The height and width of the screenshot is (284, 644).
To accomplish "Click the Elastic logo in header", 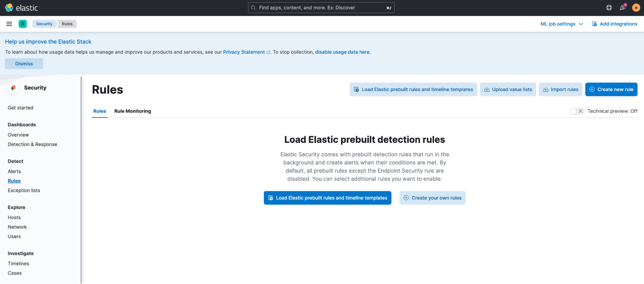I will pos(22,8).
